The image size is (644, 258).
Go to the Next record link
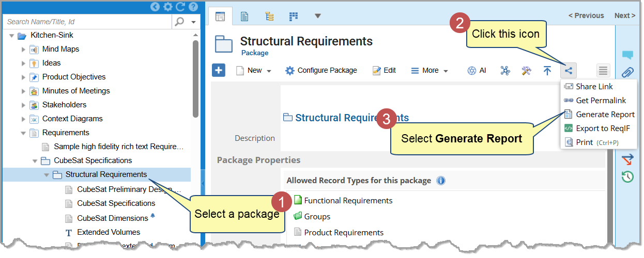click(624, 15)
